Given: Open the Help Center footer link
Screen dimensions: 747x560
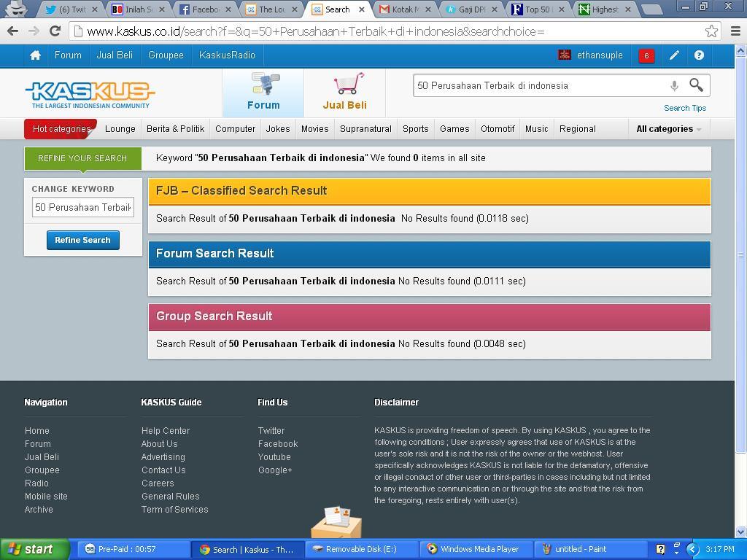Looking at the screenshot, I should click(166, 430).
